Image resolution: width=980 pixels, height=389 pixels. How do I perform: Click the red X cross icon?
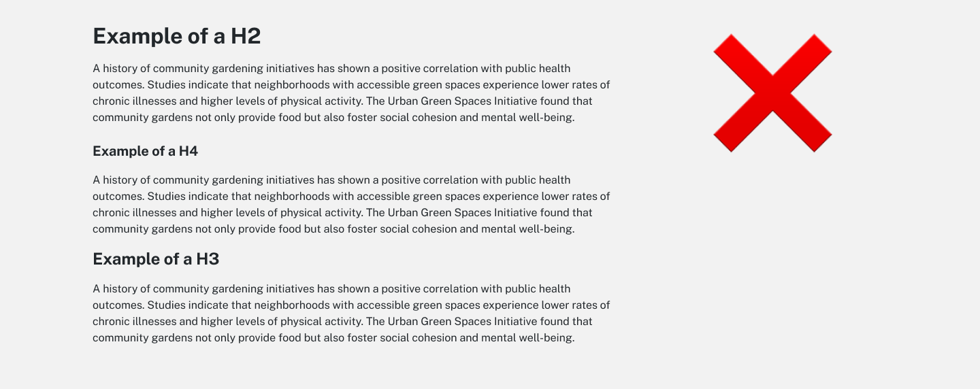pos(772,92)
